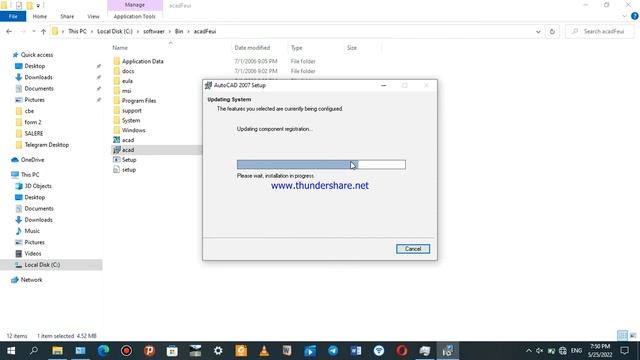Select This PC in the navigation pane

coord(30,175)
